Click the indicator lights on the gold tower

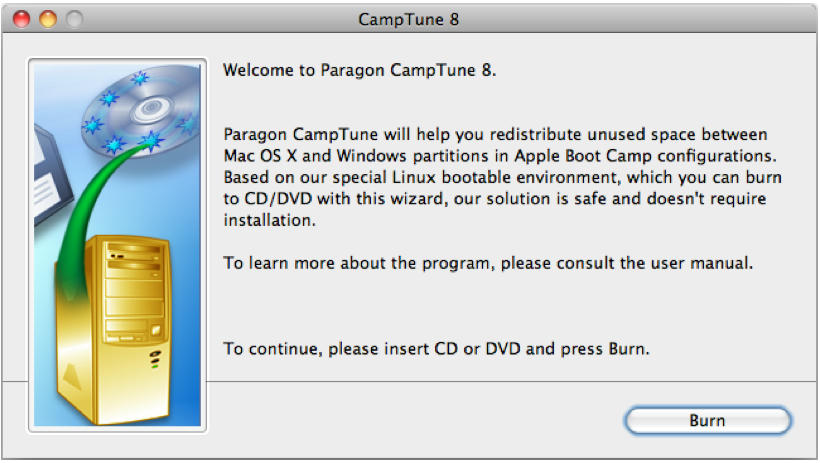pos(155,359)
